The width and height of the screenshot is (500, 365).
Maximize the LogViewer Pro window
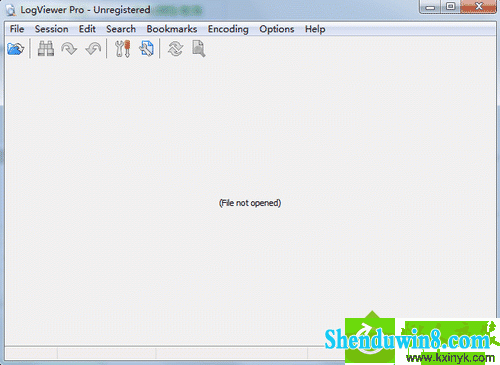[x=451, y=6]
